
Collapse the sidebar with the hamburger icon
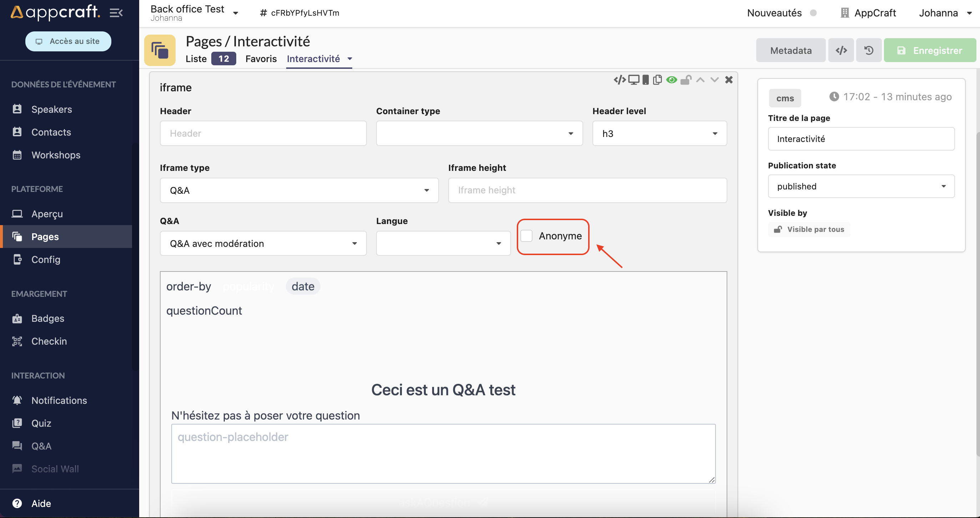pyautogui.click(x=116, y=13)
